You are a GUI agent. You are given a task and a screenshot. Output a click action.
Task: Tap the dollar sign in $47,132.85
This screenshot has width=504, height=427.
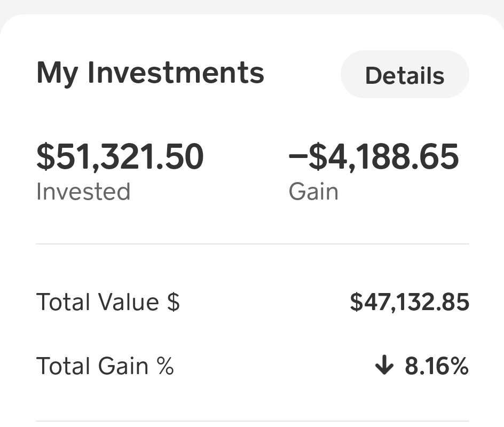tap(356, 302)
